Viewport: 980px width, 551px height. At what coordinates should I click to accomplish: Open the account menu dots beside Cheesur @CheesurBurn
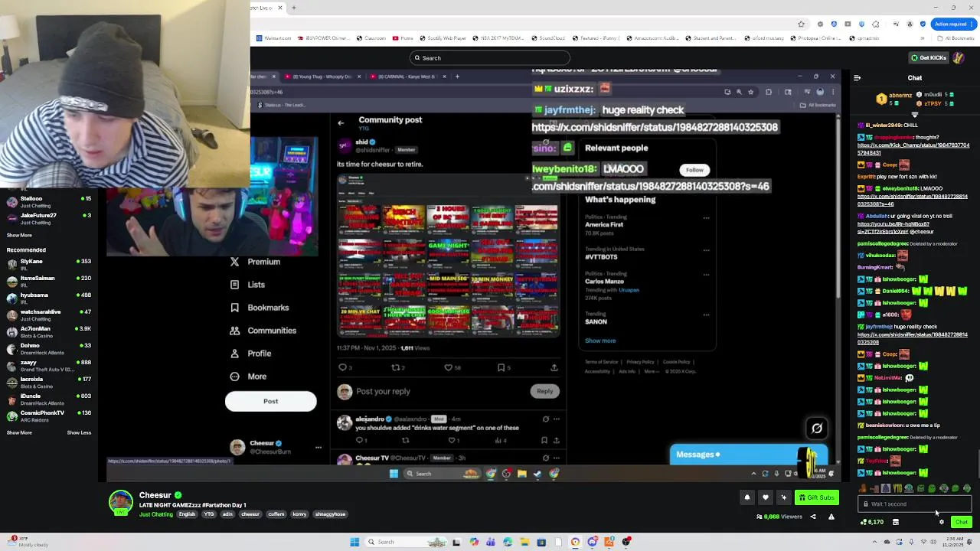318,447
